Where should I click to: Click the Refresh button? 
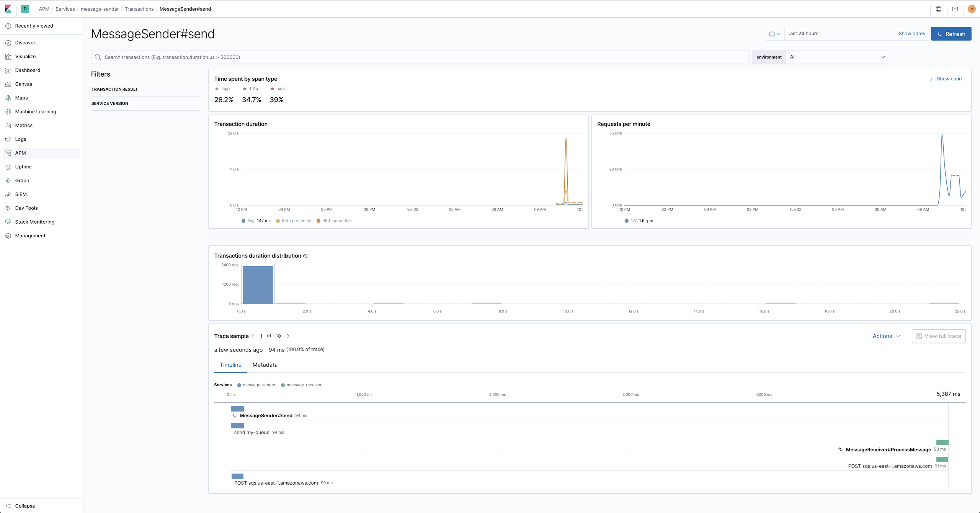951,34
